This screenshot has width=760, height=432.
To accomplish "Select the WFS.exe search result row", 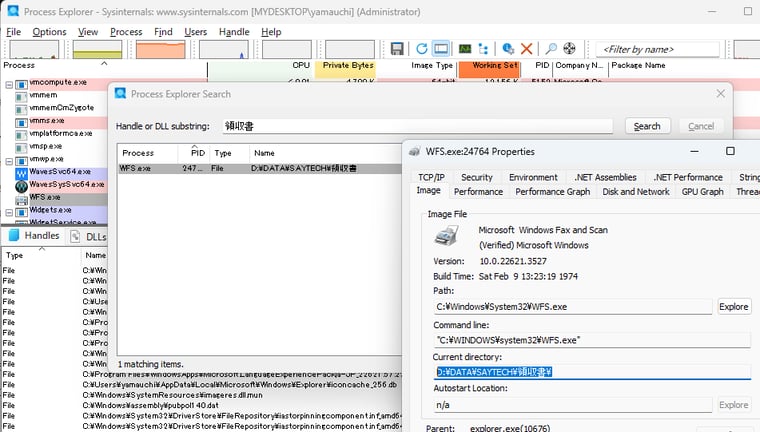I will pyautogui.click(x=260, y=168).
